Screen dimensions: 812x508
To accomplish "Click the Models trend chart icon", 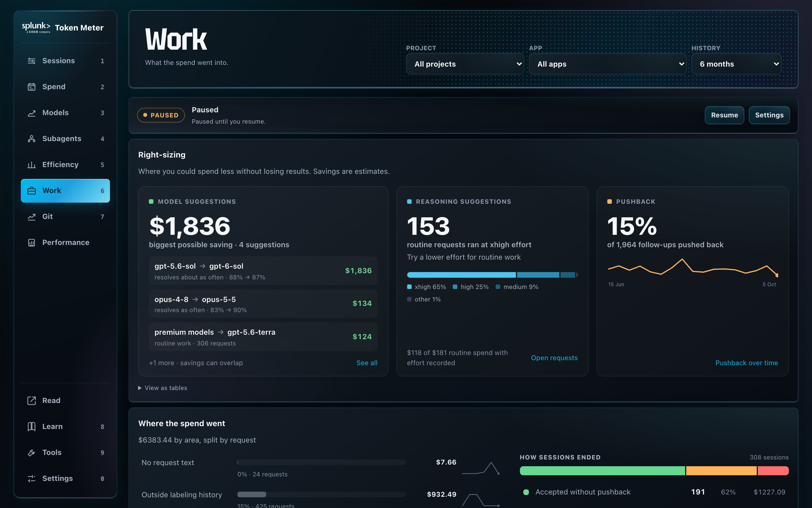I will pos(32,113).
